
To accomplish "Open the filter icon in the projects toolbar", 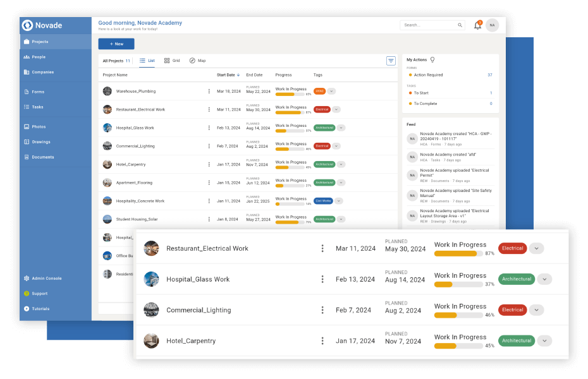I will tap(391, 61).
